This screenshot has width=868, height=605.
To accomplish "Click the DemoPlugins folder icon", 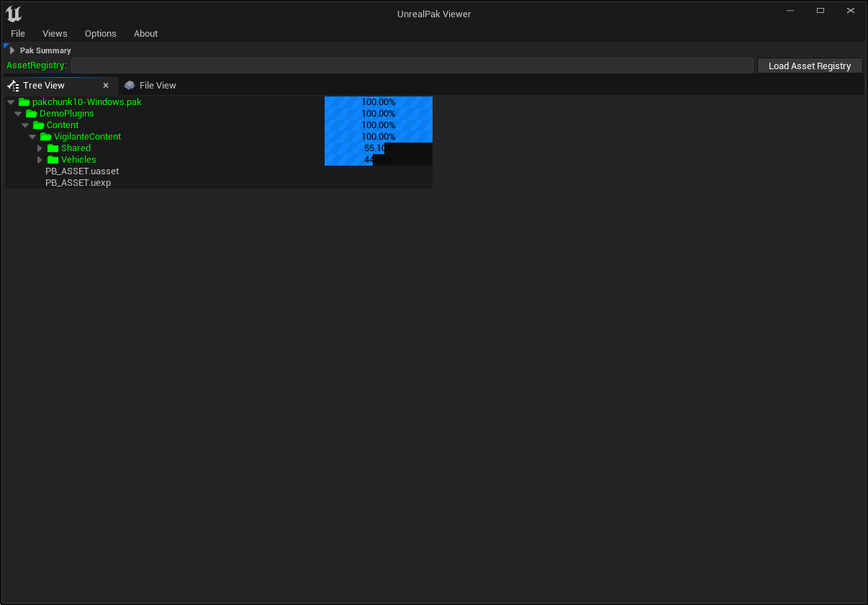I will click(32, 114).
